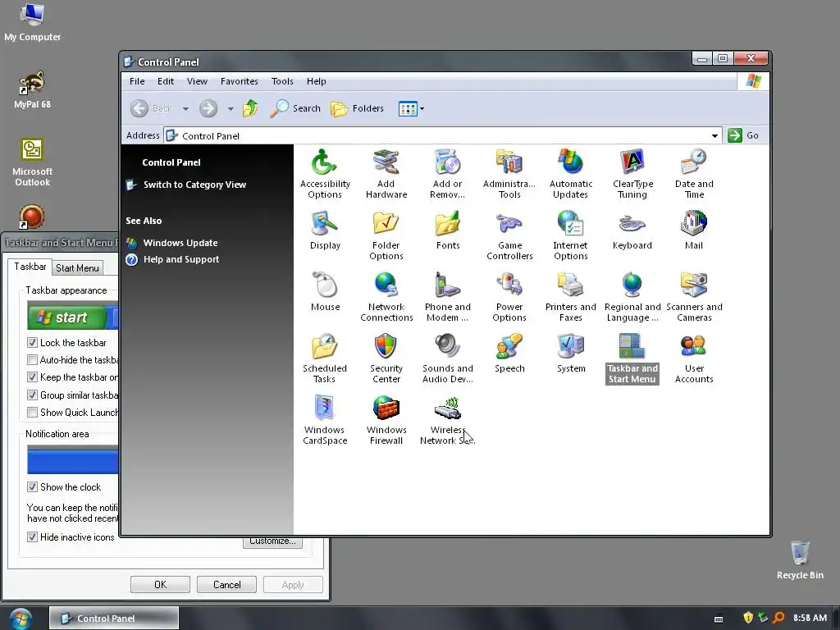Open Regional and Language icon

click(632, 285)
